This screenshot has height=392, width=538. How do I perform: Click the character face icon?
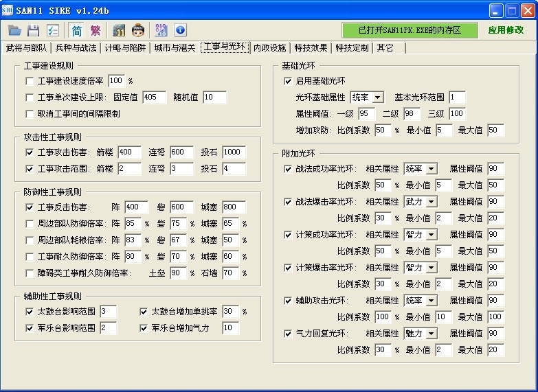point(138,30)
